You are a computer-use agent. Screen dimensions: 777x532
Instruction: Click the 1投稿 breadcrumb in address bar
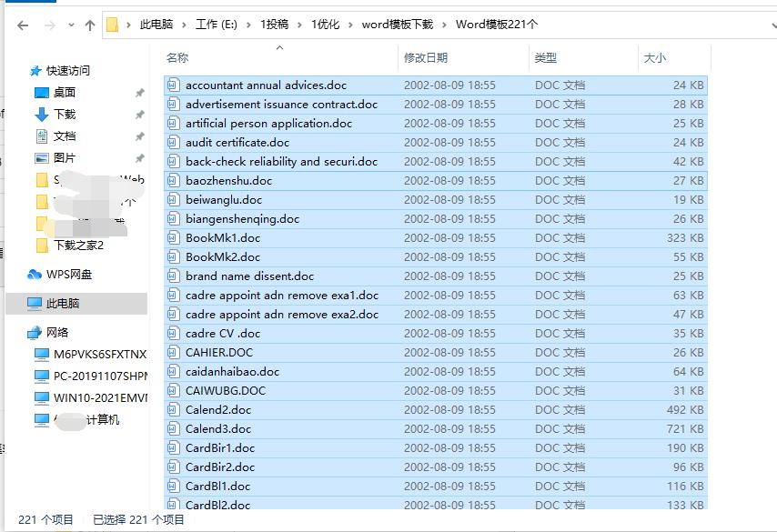pyautogui.click(x=275, y=25)
